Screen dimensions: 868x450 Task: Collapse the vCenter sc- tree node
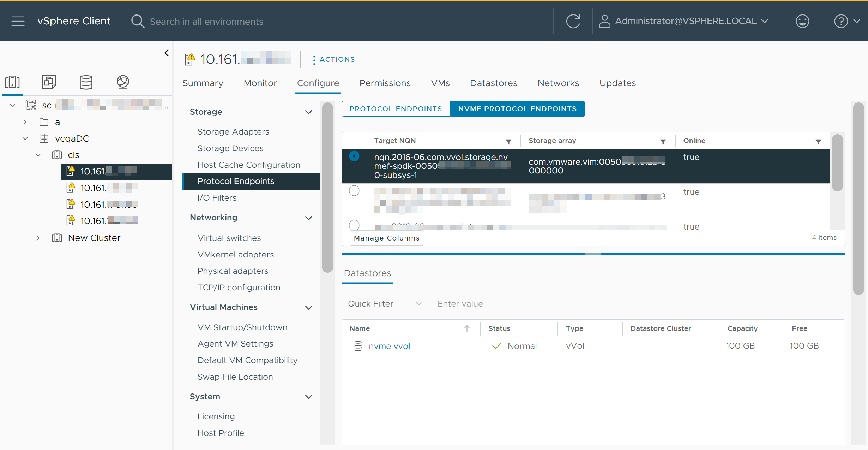tap(12, 105)
